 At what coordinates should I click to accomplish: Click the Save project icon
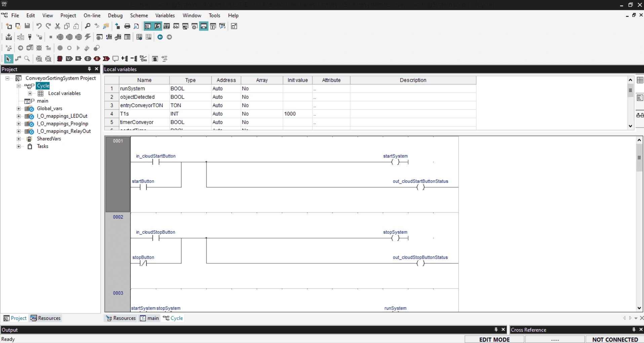click(27, 26)
